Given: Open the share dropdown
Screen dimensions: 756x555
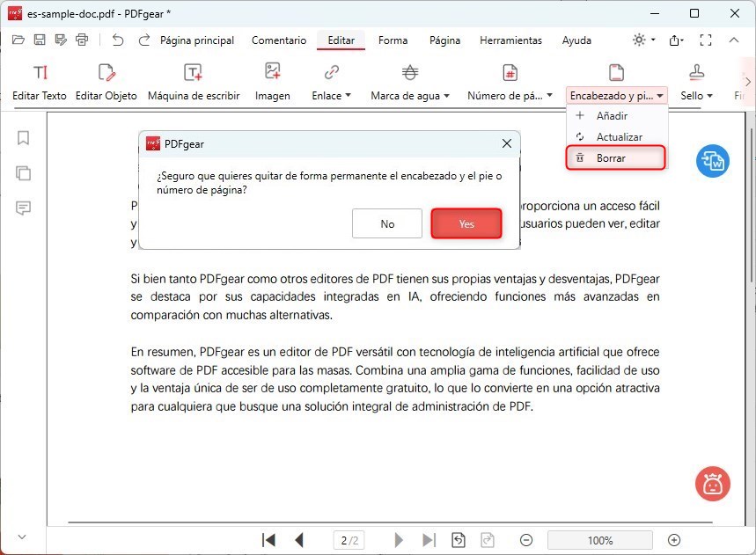Looking at the screenshot, I should pyautogui.click(x=677, y=40).
